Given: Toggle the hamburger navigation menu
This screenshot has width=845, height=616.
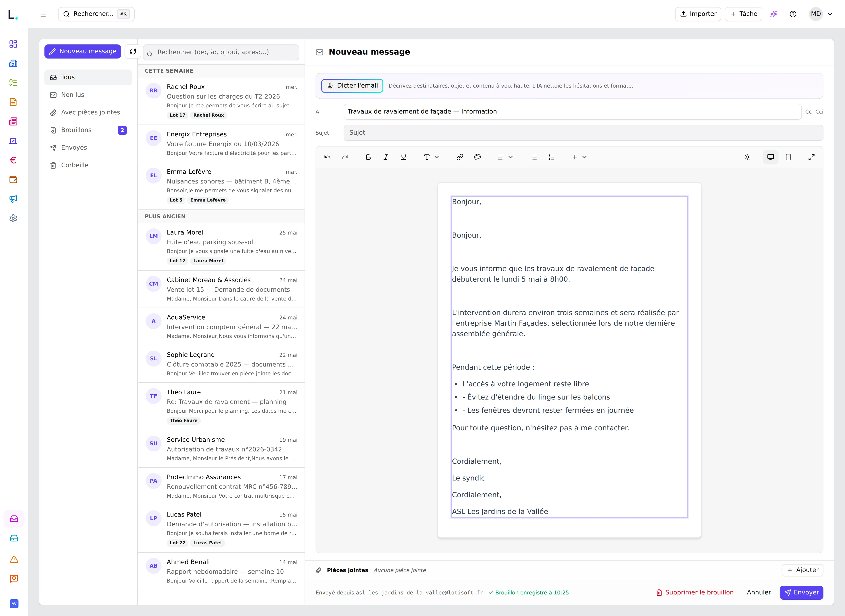Looking at the screenshot, I should coord(43,14).
